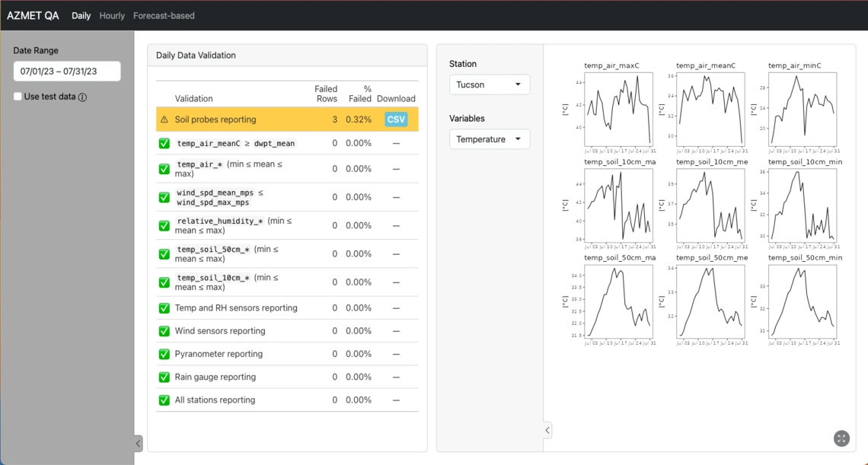Open the Variables dropdown showing Temperature

(x=490, y=139)
